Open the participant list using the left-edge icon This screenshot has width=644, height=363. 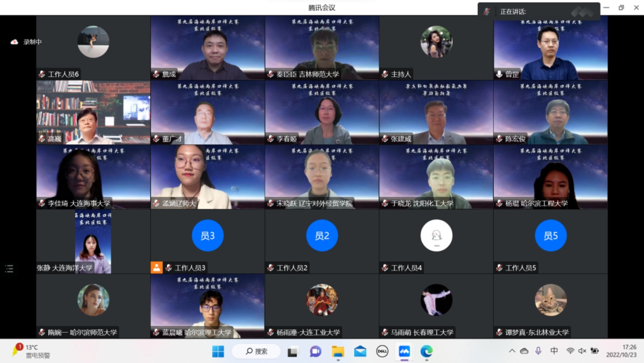pyautogui.click(x=8, y=268)
